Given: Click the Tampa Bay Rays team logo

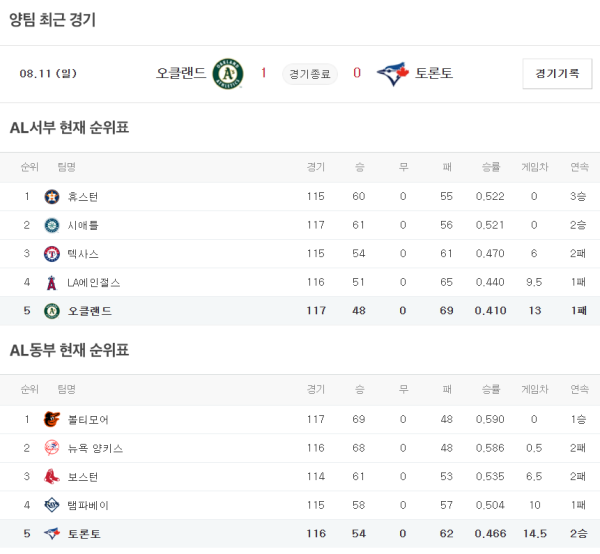Looking at the screenshot, I should (52, 505).
